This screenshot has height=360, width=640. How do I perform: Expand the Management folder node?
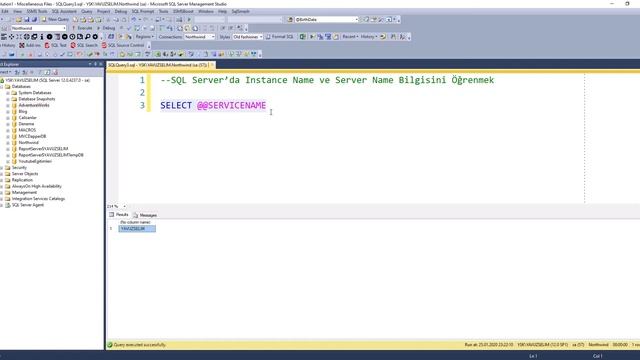[2, 193]
